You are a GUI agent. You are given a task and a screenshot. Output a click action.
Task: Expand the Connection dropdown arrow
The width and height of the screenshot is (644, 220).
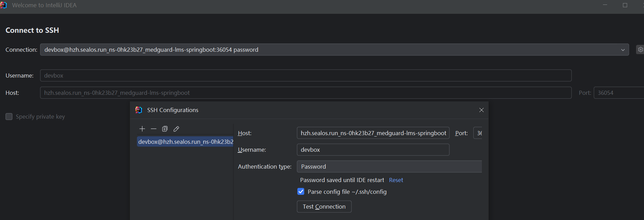coord(623,50)
